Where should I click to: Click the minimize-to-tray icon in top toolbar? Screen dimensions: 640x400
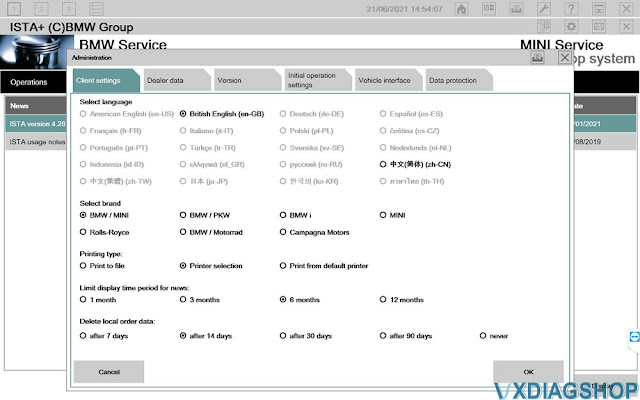pyautogui.click(x=599, y=9)
